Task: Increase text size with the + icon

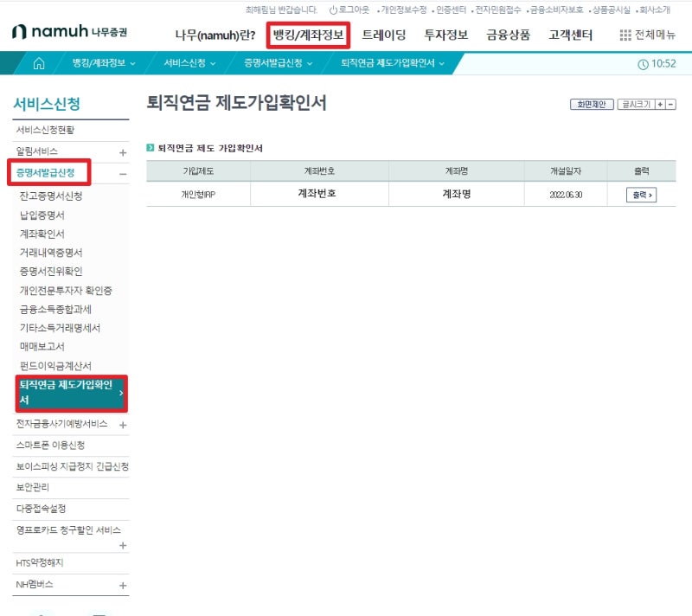Action: pyautogui.click(x=660, y=104)
